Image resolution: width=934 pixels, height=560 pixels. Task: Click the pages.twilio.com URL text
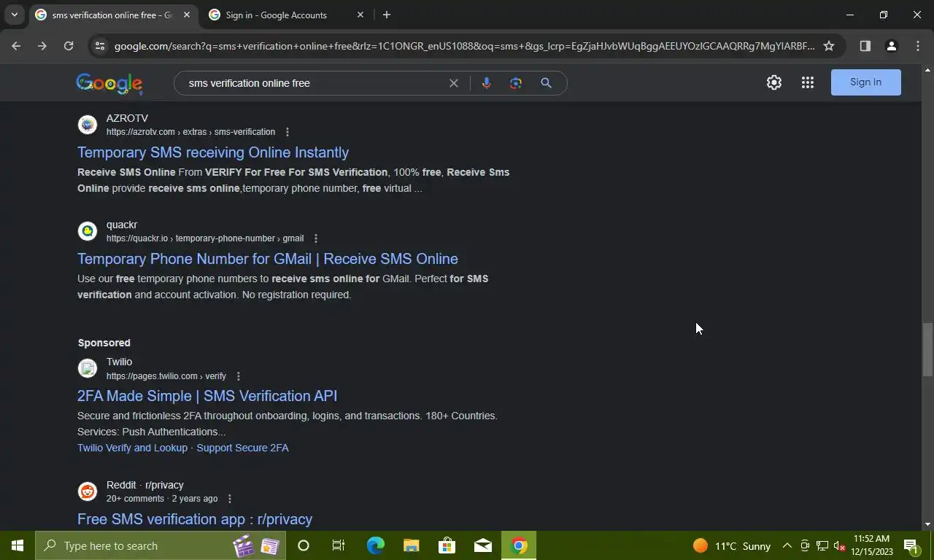(166, 376)
